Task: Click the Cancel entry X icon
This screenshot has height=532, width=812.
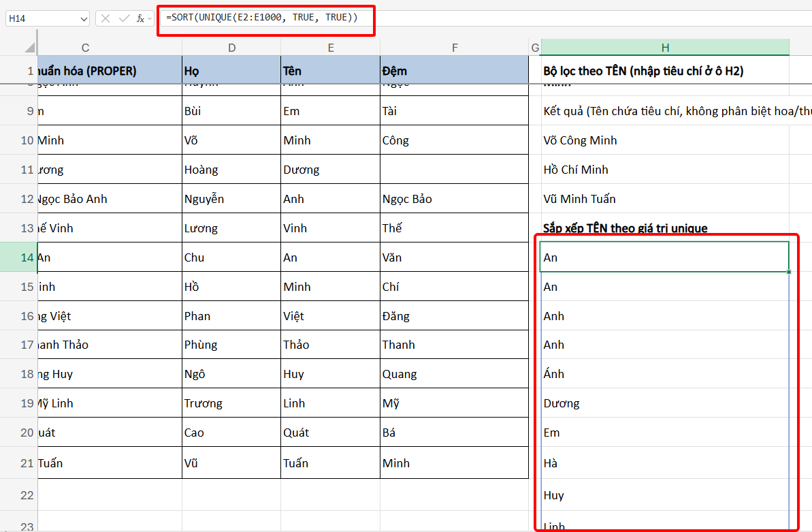Action: click(x=105, y=18)
